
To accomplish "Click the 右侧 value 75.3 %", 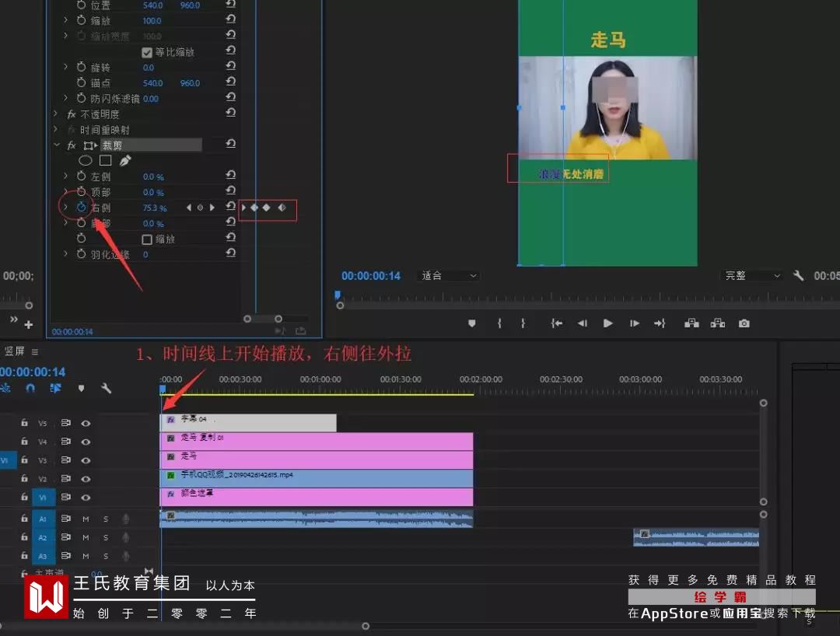I will tap(154, 208).
